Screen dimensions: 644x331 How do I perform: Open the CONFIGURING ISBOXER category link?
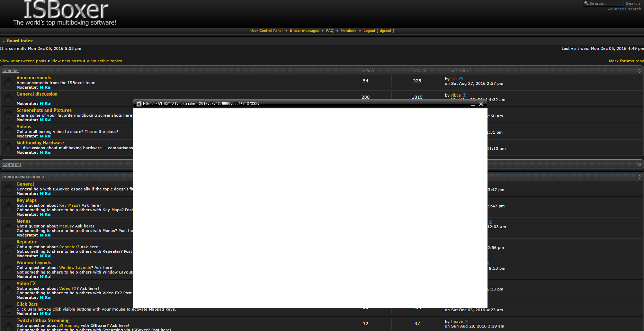coord(23,177)
